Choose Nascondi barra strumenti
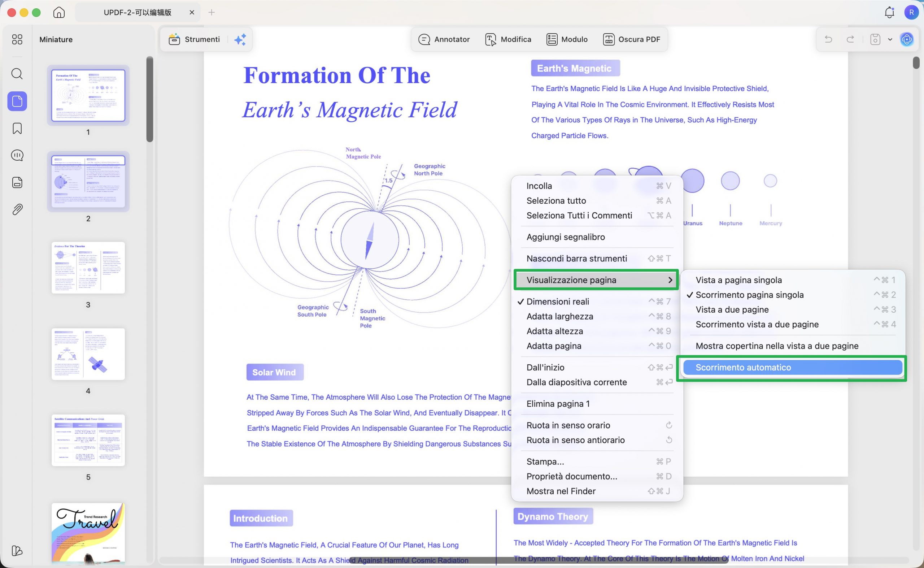The image size is (924, 568). (x=597, y=259)
